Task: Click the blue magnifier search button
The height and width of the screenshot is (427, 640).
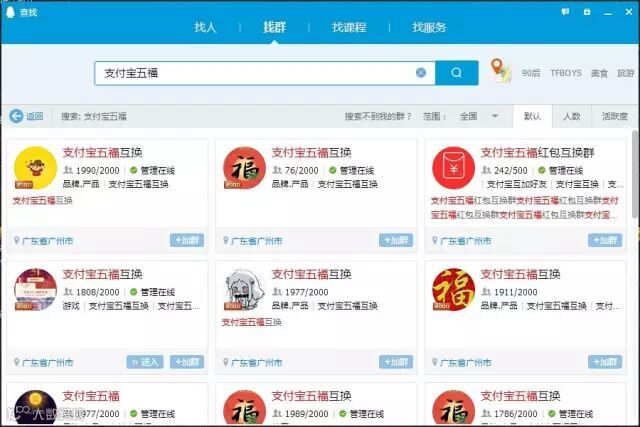Action: 457,73
